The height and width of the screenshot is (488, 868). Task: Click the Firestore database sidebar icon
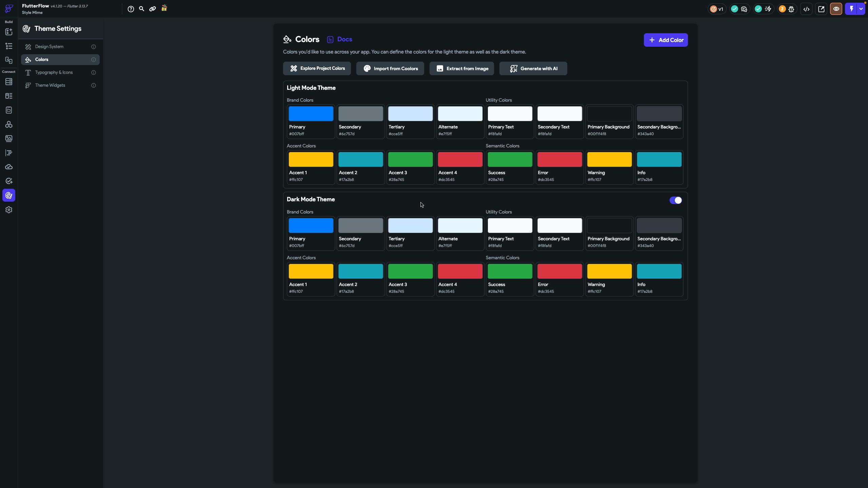[x=9, y=82]
